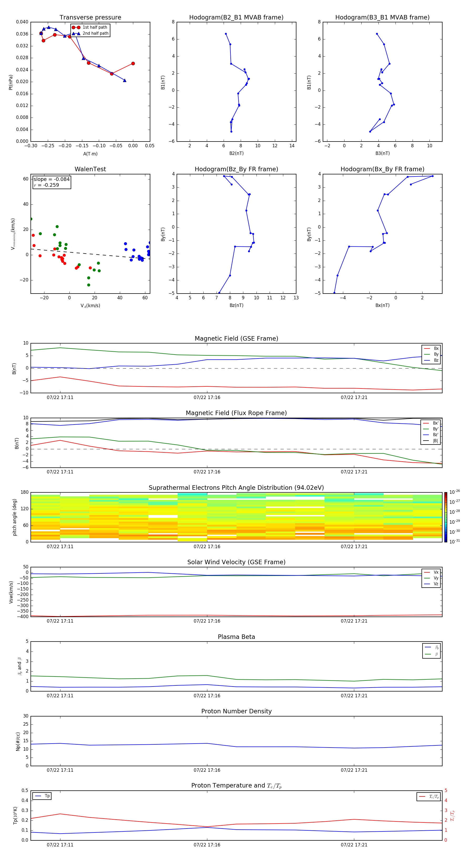Click '07/22 17:21' under the Proton Temperature plot
The width and height of the screenshot is (473, 868).
click(354, 845)
